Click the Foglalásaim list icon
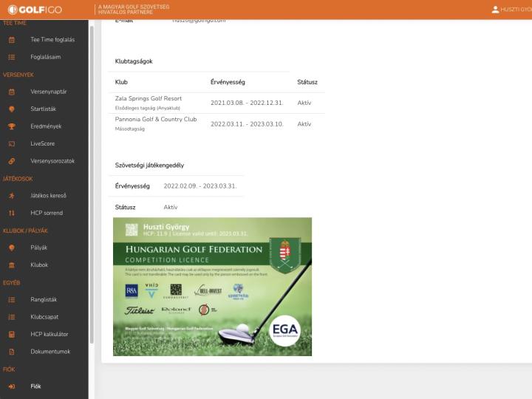The height and width of the screenshot is (399, 532). coord(12,57)
